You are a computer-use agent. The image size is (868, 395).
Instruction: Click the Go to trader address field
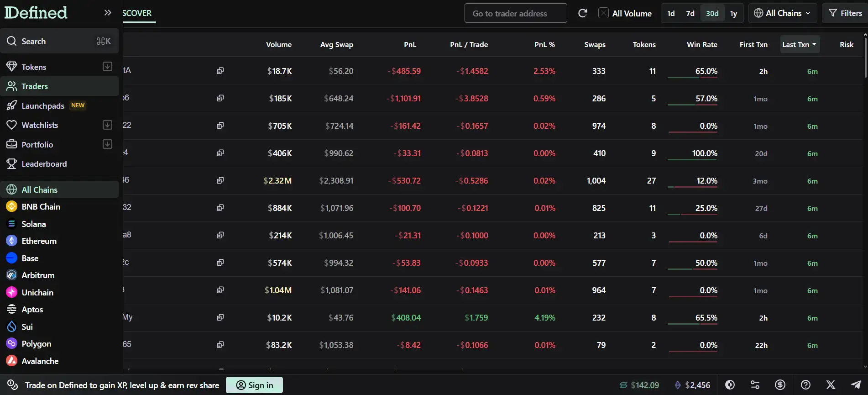coord(515,13)
